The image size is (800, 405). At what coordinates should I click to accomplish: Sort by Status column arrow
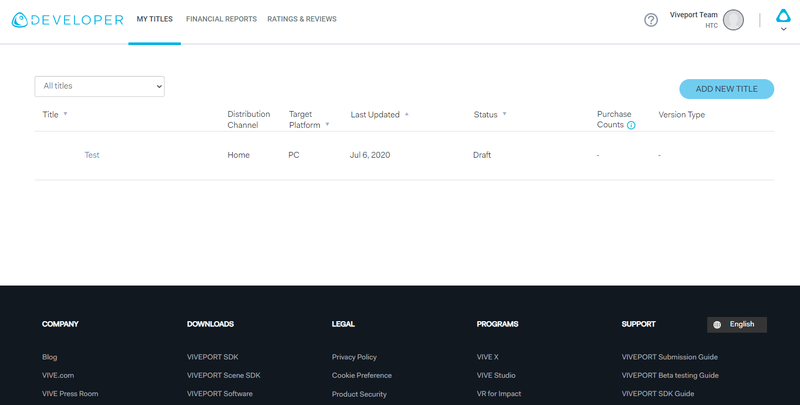[504, 114]
